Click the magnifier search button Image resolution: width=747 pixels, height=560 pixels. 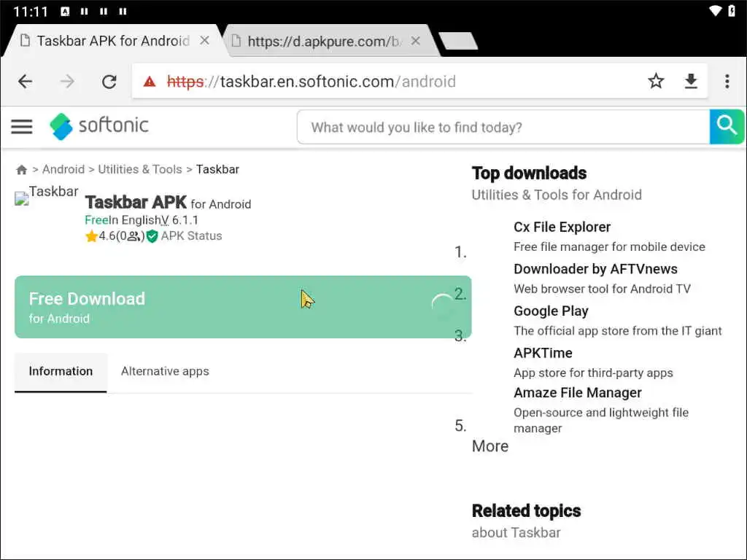point(727,127)
